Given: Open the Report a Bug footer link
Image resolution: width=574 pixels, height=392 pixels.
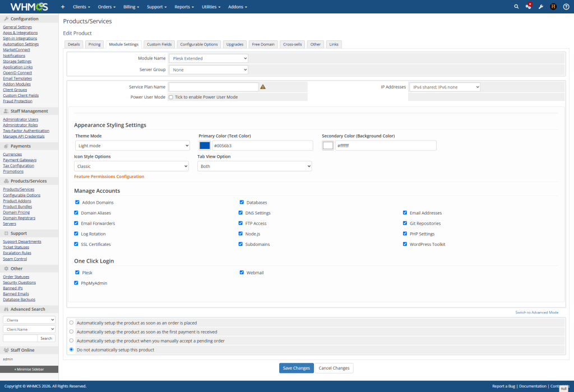Looking at the screenshot, I should point(503,386).
